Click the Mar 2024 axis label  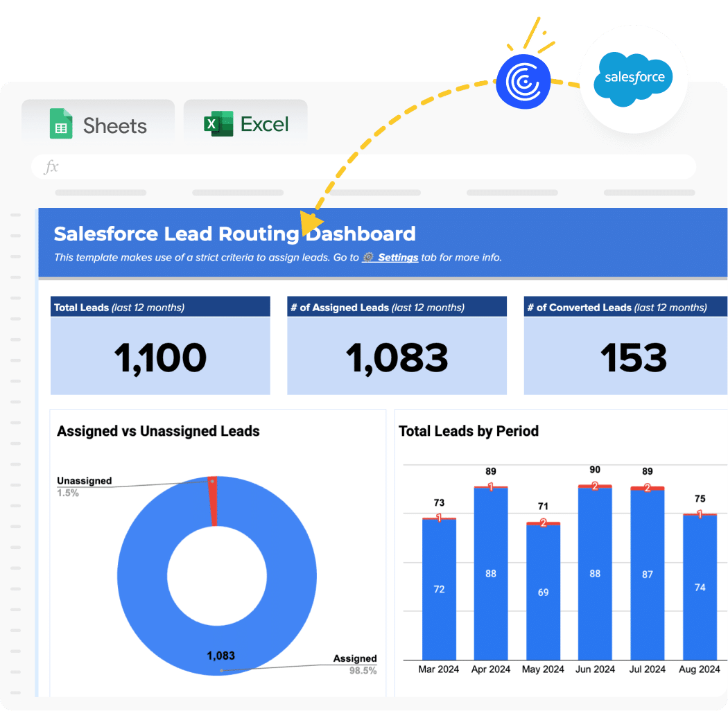[439, 669]
